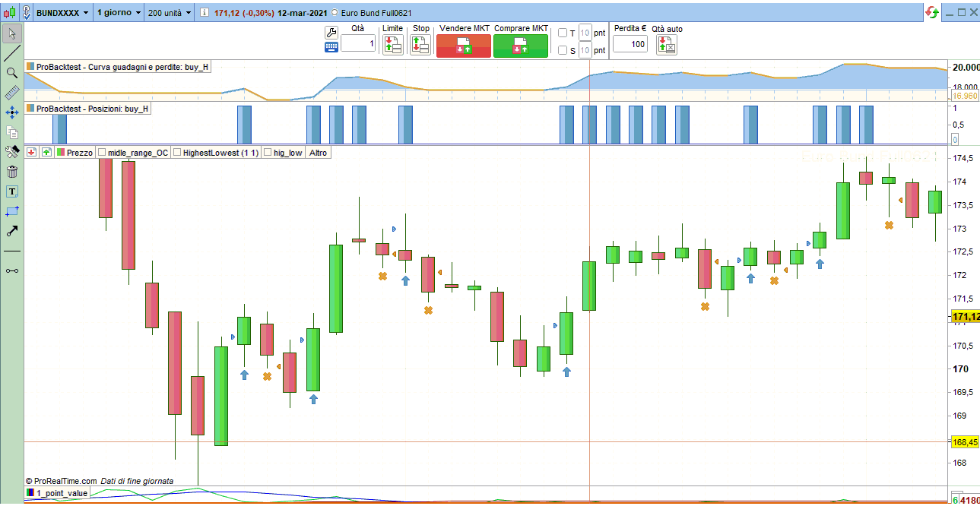980x506 pixels.
Task: Click the Qtà quantity input field
Action: click(358, 44)
